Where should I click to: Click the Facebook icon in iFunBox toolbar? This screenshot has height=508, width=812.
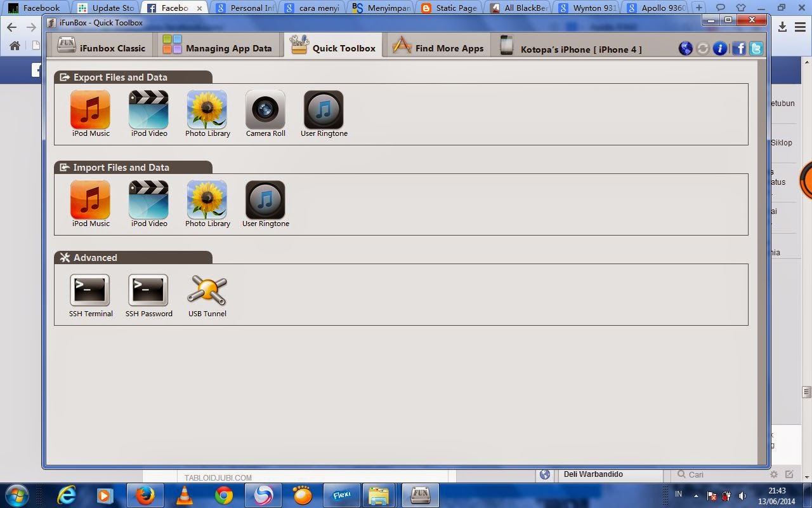coord(738,48)
